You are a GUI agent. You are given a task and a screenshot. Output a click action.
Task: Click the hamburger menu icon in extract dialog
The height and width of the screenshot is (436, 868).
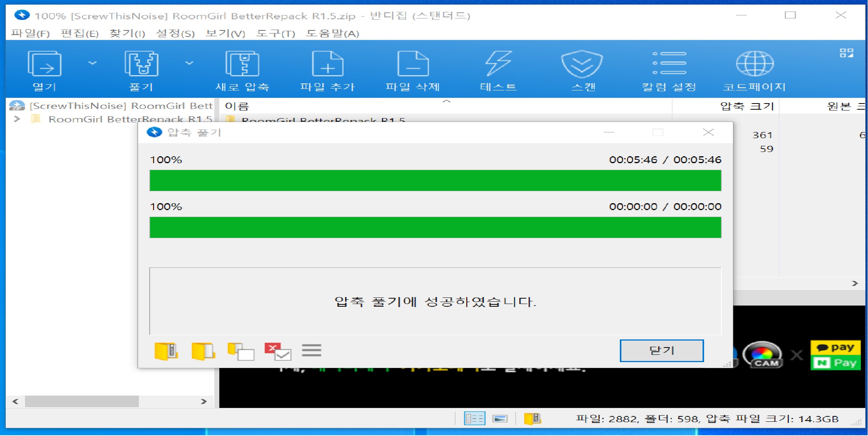(x=311, y=351)
